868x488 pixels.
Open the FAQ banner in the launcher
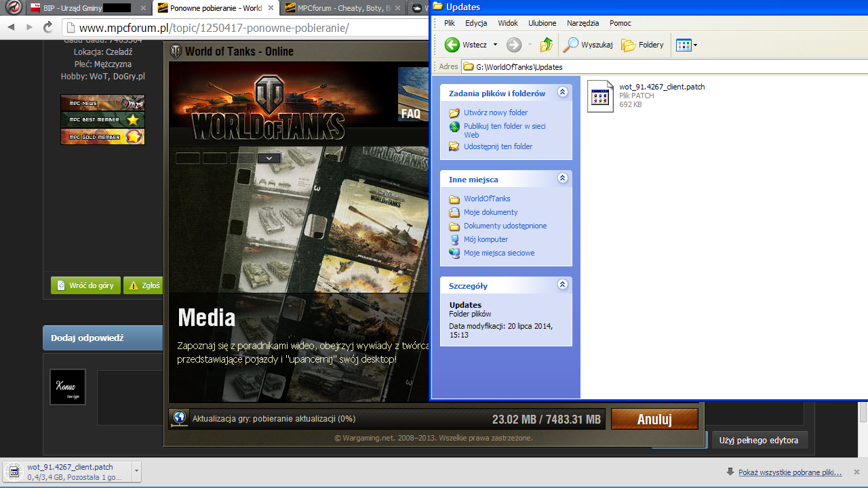tap(414, 94)
